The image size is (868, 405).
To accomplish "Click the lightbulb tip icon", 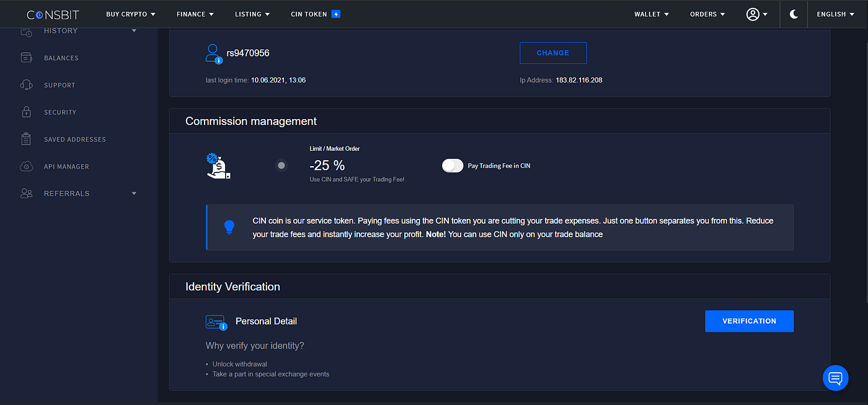I will (229, 227).
